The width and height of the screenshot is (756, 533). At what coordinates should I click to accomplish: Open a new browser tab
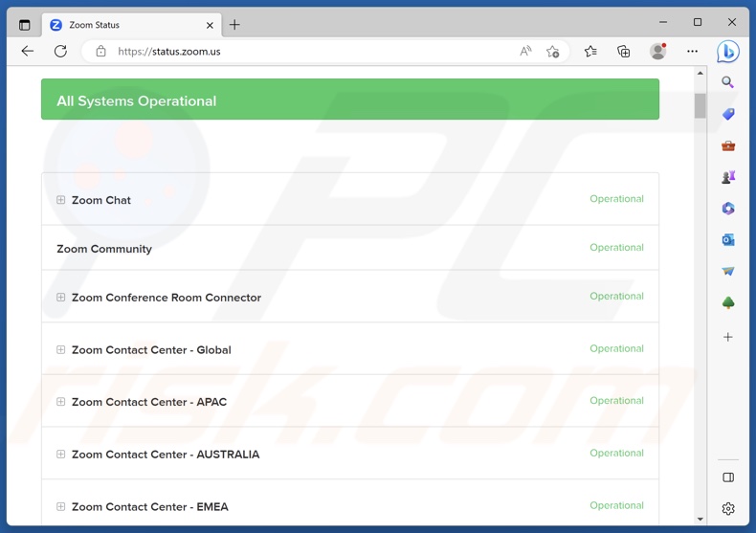(x=234, y=25)
